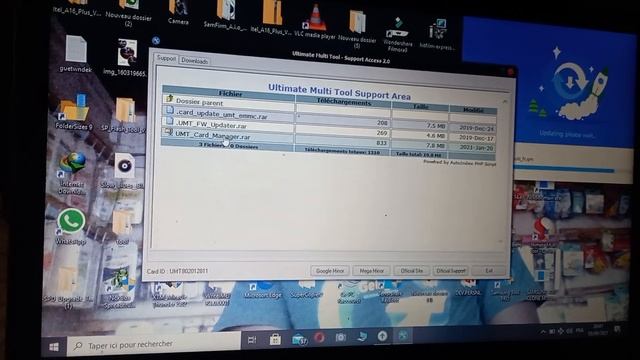
Task: Open the Camera desktop folder
Action: coord(178,11)
